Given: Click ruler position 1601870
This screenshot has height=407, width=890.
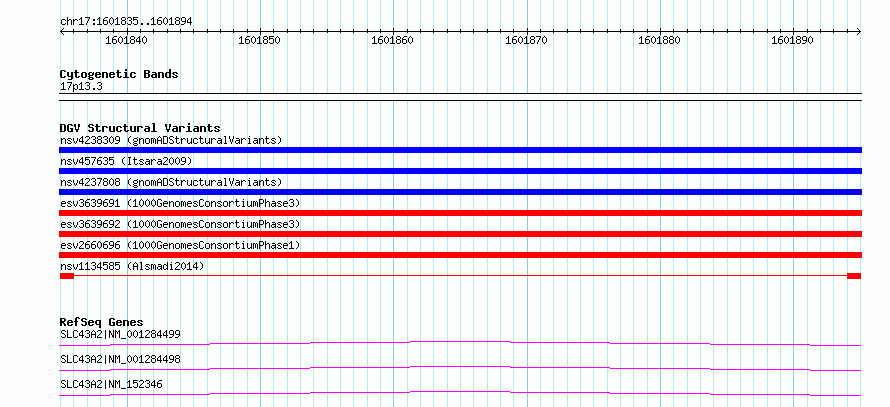Looking at the screenshot, I should point(527,40).
